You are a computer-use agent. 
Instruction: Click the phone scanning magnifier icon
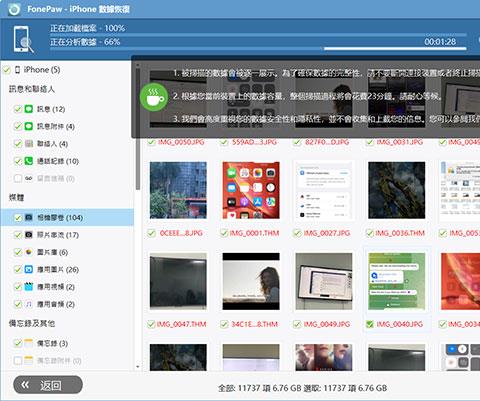[23, 39]
